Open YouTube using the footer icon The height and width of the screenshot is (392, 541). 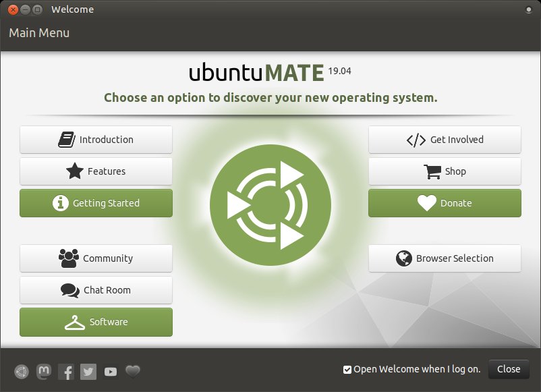(x=110, y=372)
